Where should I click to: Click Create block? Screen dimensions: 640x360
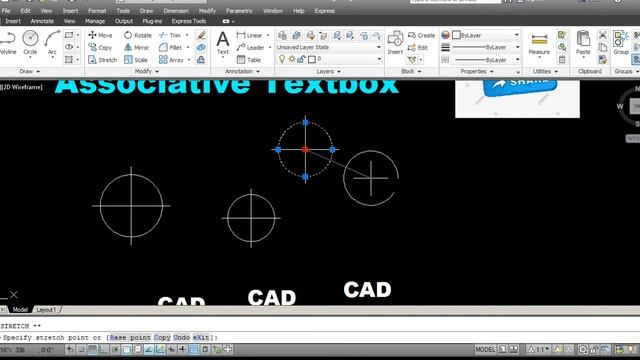pyautogui.click(x=422, y=35)
